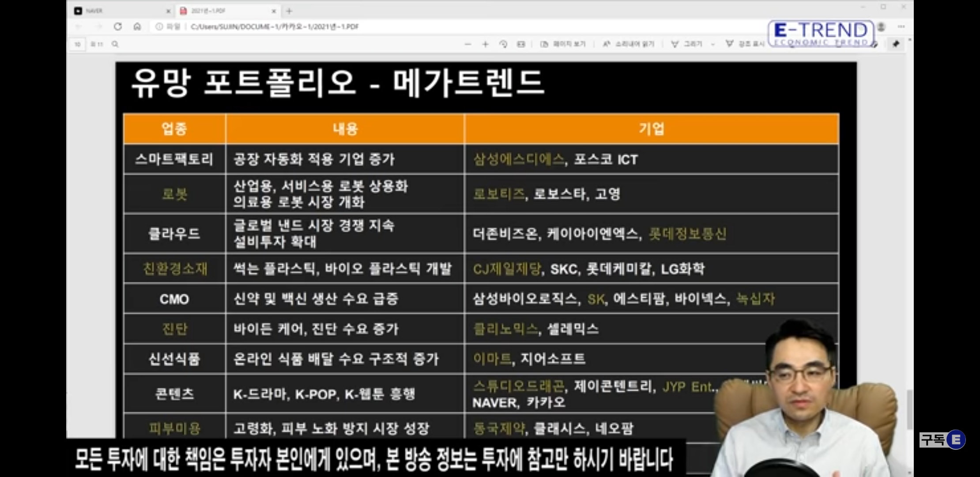Click the 포스코 ICT company name
Image resolution: width=980 pixels, height=477 pixels.
(606, 159)
